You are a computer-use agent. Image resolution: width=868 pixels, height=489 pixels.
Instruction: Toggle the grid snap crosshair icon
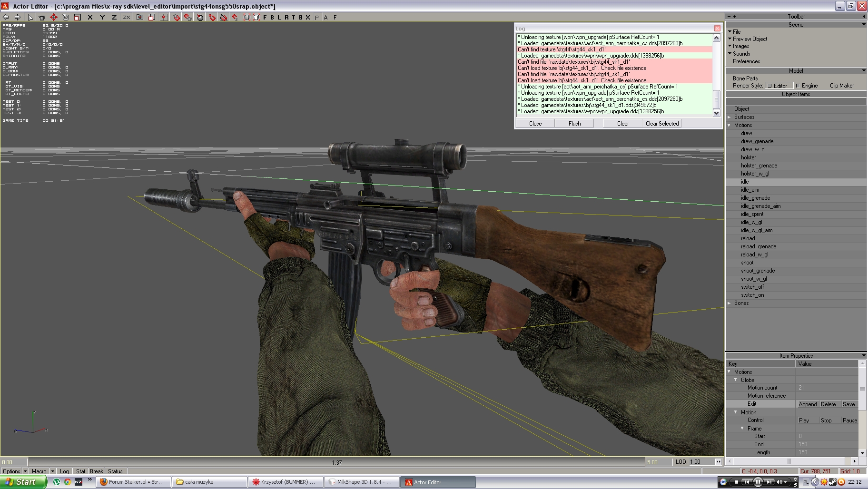click(164, 17)
